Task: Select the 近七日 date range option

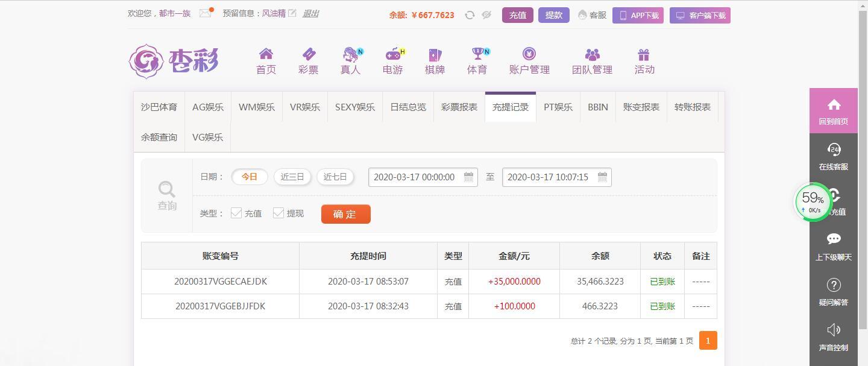Action: click(x=335, y=177)
